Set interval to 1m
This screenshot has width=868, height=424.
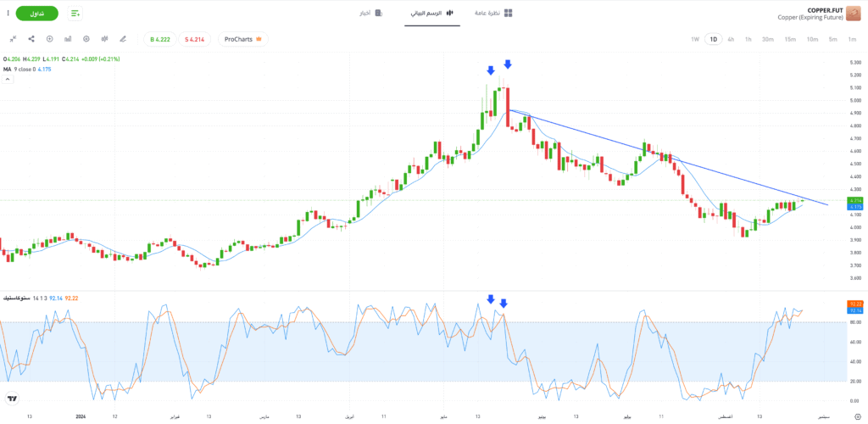852,39
